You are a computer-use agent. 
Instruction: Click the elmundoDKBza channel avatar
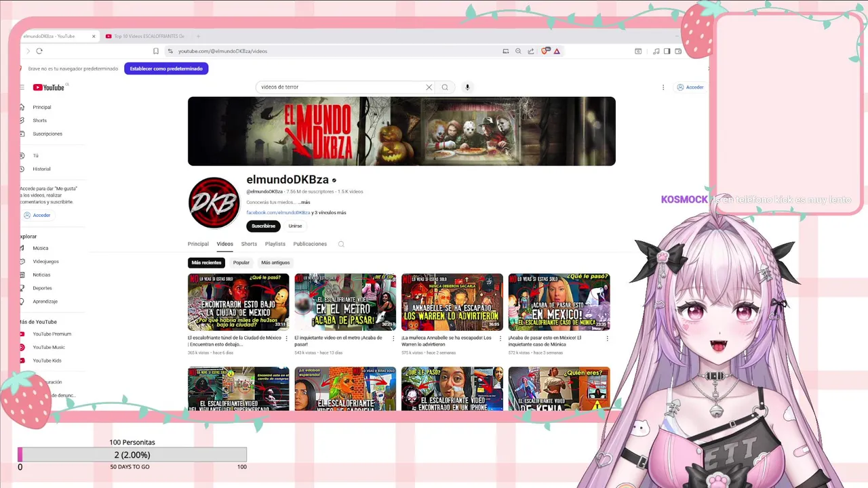[214, 203]
